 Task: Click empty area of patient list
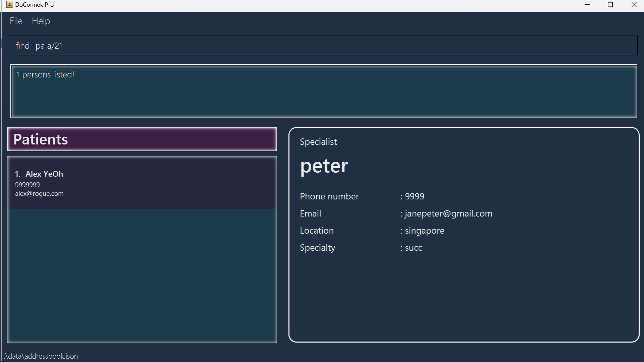pos(142,275)
